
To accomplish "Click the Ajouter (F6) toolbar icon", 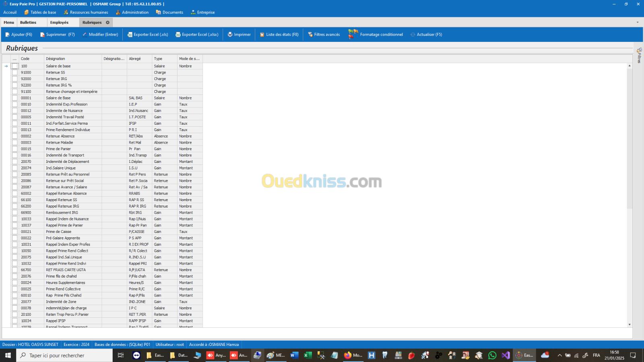I will pyautogui.click(x=7, y=35).
